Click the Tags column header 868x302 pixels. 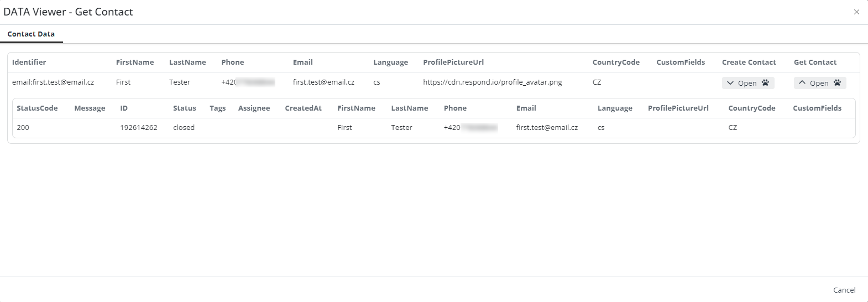click(x=217, y=108)
